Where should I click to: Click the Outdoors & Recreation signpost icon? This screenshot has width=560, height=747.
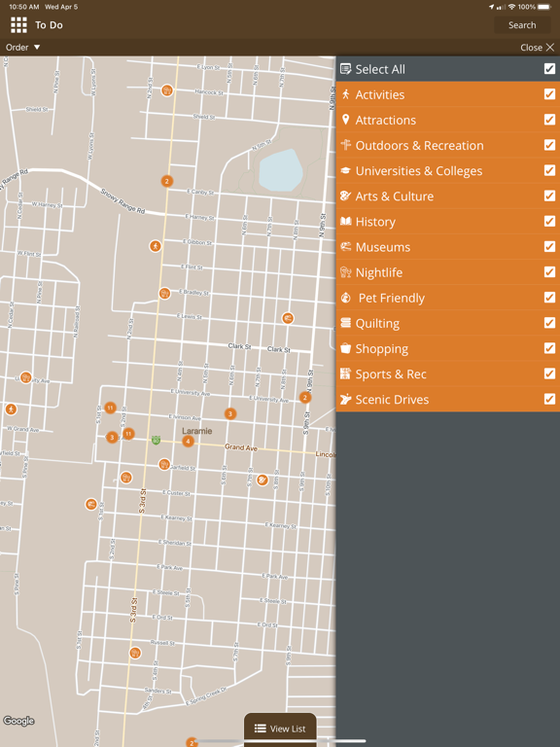pos(346,145)
